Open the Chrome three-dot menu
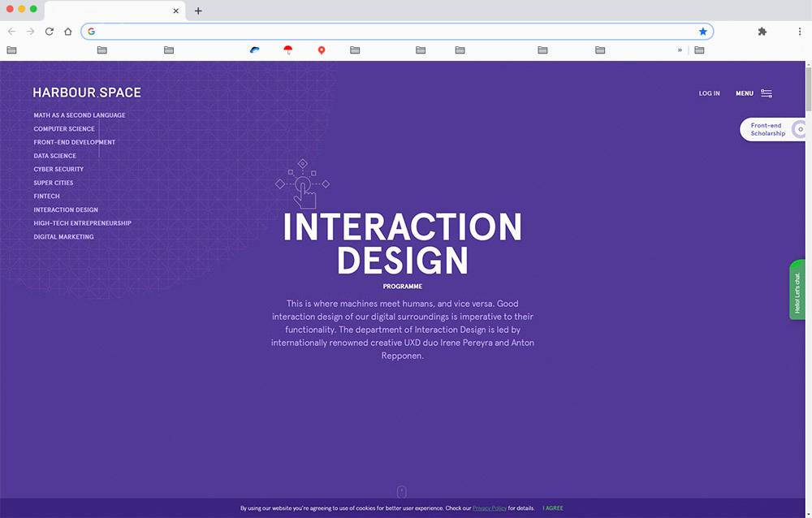 coord(800,32)
